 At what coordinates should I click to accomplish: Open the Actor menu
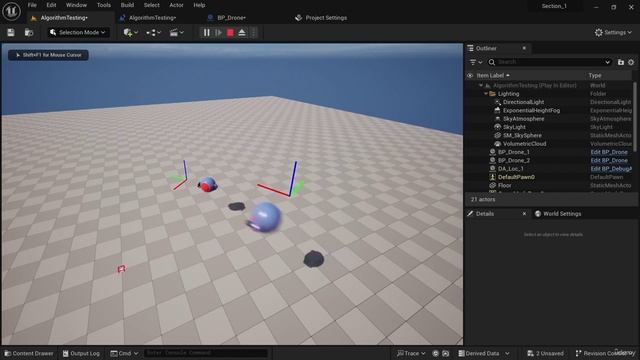click(x=176, y=5)
